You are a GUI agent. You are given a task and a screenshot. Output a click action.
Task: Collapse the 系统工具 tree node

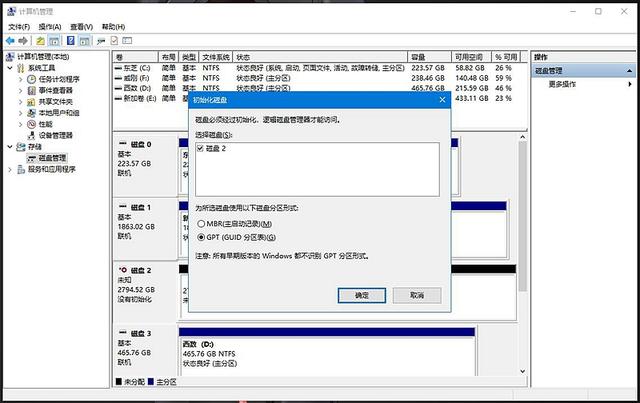(x=10, y=68)
